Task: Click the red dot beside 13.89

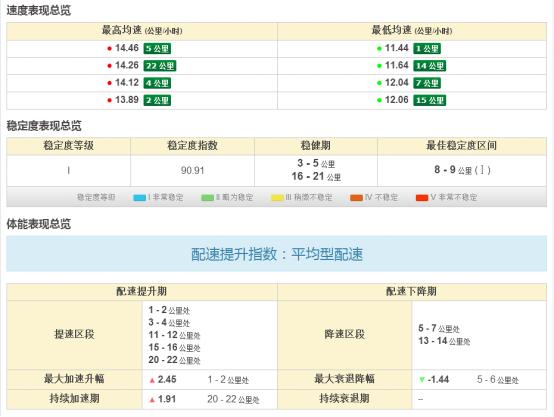Action: point(110,100)
